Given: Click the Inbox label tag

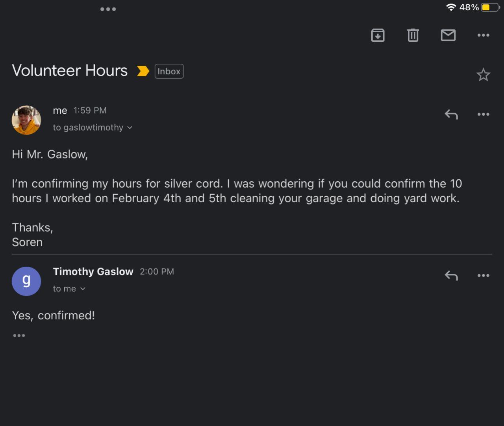Looking at the screenshot, I should point(169,71).
